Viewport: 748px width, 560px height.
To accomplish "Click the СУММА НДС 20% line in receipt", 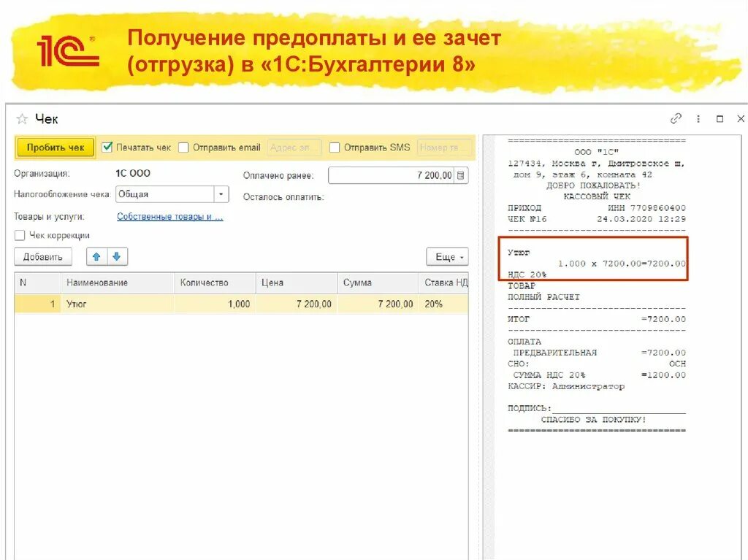I will [x=599, y=375].
